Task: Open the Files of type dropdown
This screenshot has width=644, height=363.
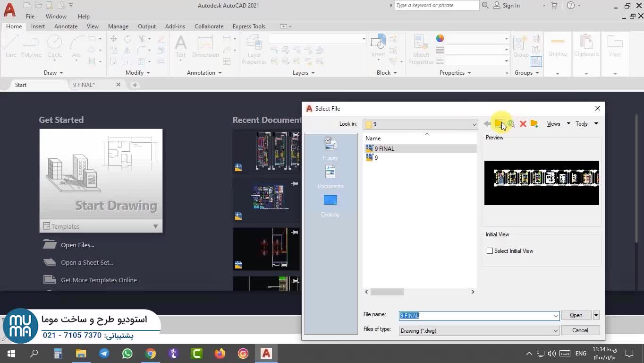Action: 555,331
